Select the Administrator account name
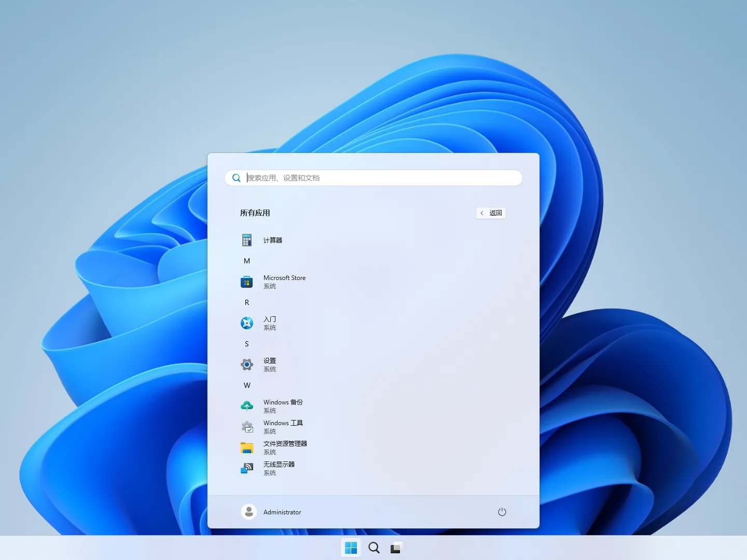The width and height of the screenshot is (747, 560). (282, 512)
